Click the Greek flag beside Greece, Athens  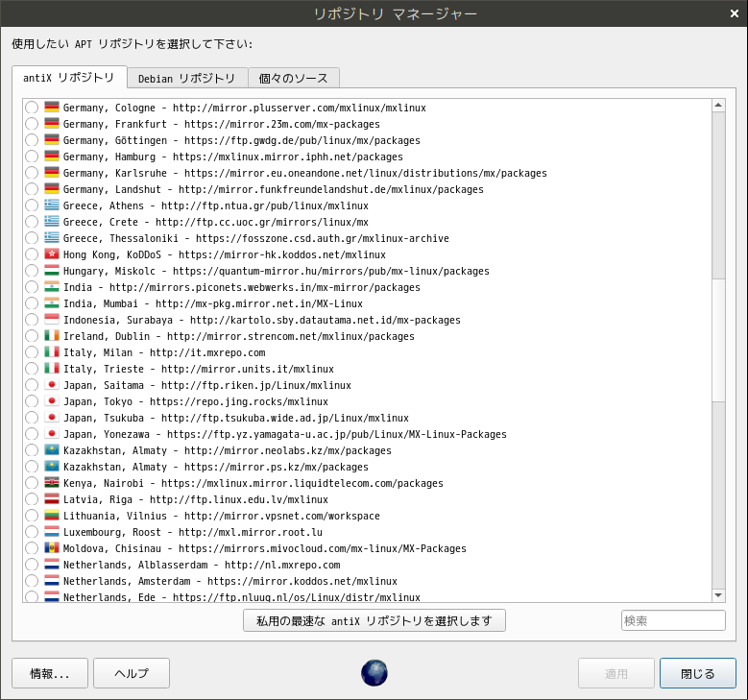coord(52,205)
